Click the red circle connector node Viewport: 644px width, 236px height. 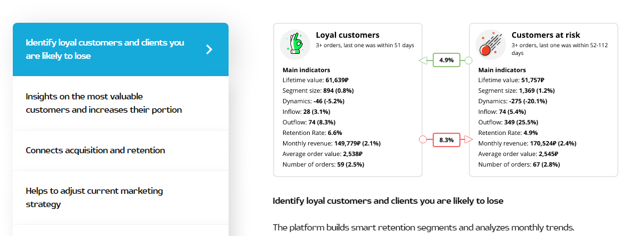pos(423,140)
